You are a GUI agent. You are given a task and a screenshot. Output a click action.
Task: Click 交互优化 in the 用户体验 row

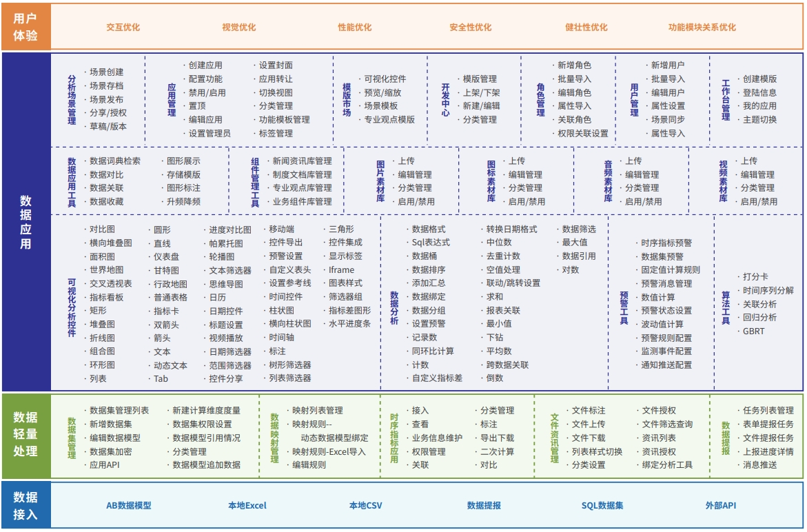(x=123, y=28)
